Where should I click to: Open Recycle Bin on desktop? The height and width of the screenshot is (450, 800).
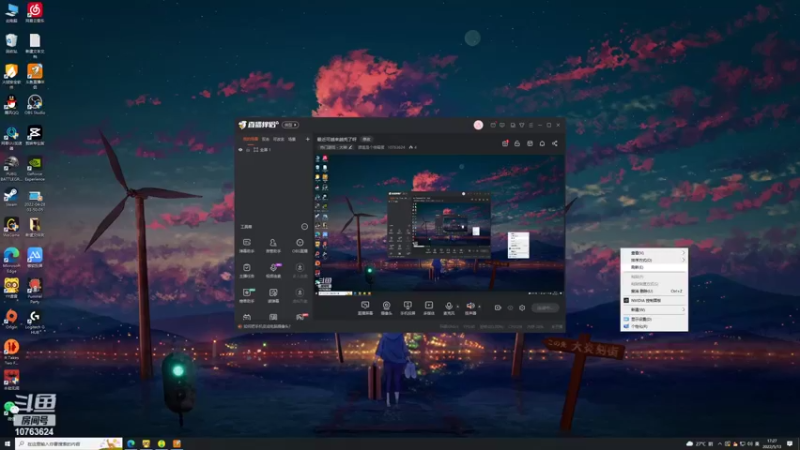[x=11, y=43]
